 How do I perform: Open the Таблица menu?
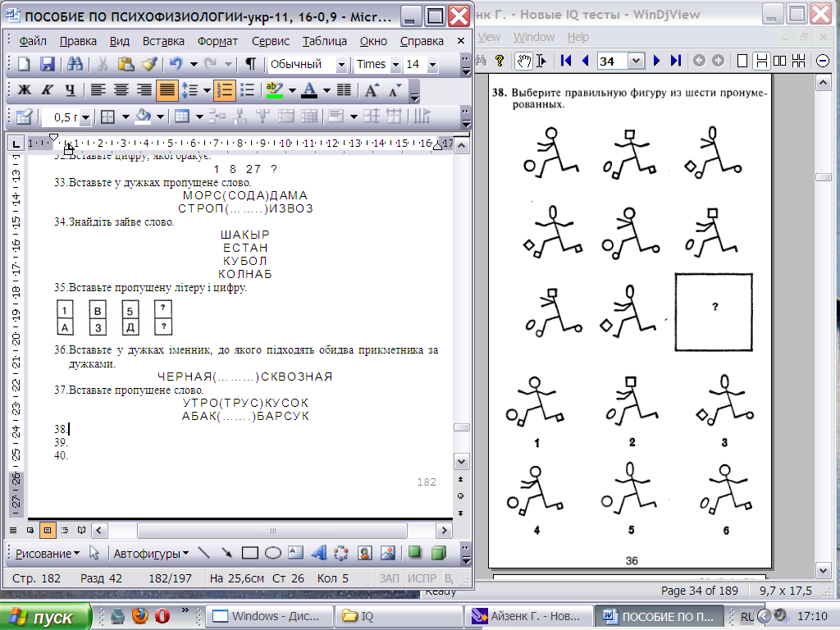pos(324,41)
